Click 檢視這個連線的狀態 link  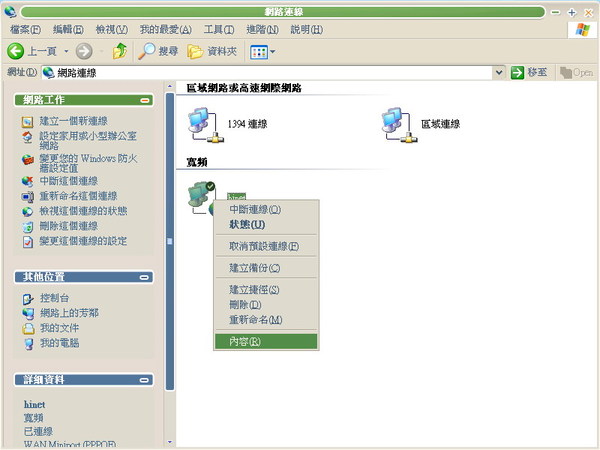[83, 211]
